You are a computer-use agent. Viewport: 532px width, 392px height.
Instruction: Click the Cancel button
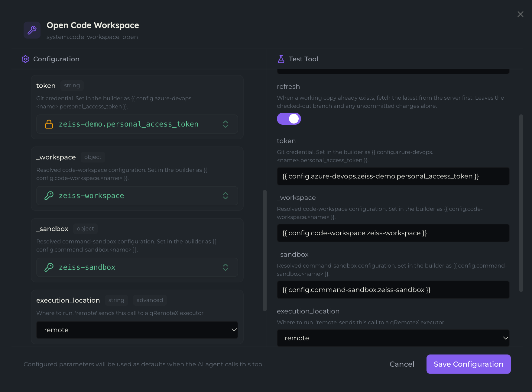[402, 364]
